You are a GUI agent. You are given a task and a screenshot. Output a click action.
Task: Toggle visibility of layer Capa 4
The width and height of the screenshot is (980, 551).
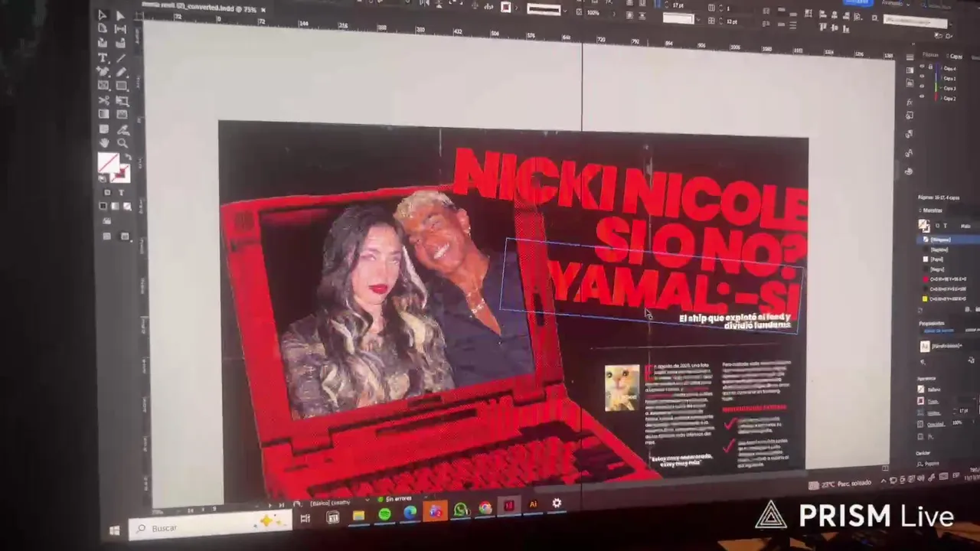click(x=922, y=68)
